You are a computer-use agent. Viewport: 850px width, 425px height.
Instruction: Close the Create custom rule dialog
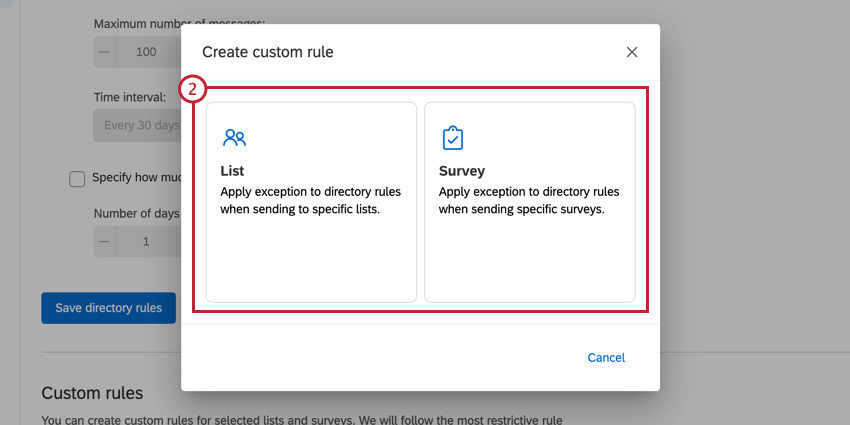click(x=632, y=52)
